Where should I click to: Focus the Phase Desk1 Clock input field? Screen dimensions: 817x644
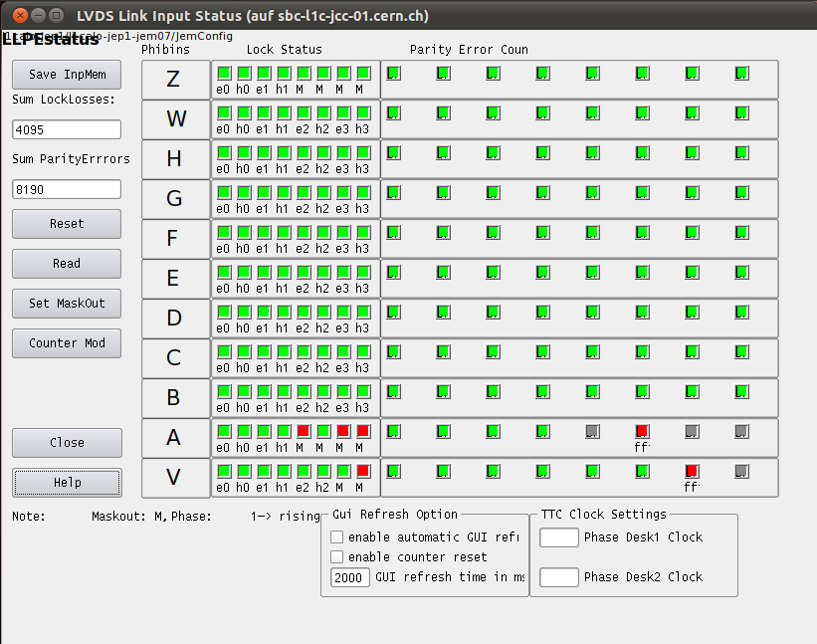click(558, 537)
